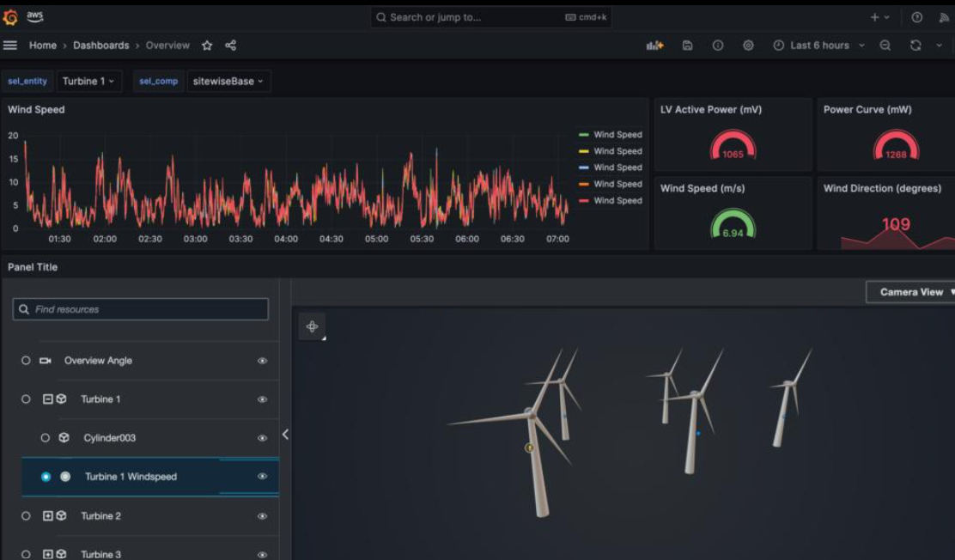Viewport: 955px width, 560px height.
Task: Zoom out time range magnifier icon
Action: pos(885,46)
